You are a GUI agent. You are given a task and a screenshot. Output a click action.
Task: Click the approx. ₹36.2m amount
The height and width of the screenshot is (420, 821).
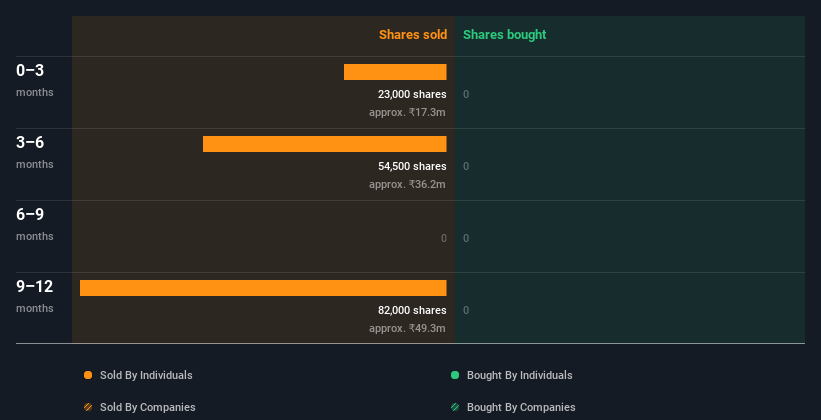(x=407, y=184)
